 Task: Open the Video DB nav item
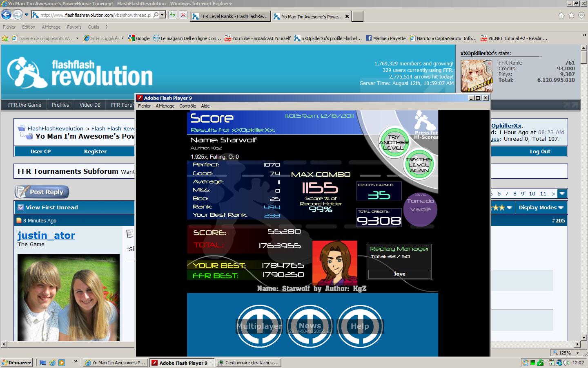pos(90,105)
